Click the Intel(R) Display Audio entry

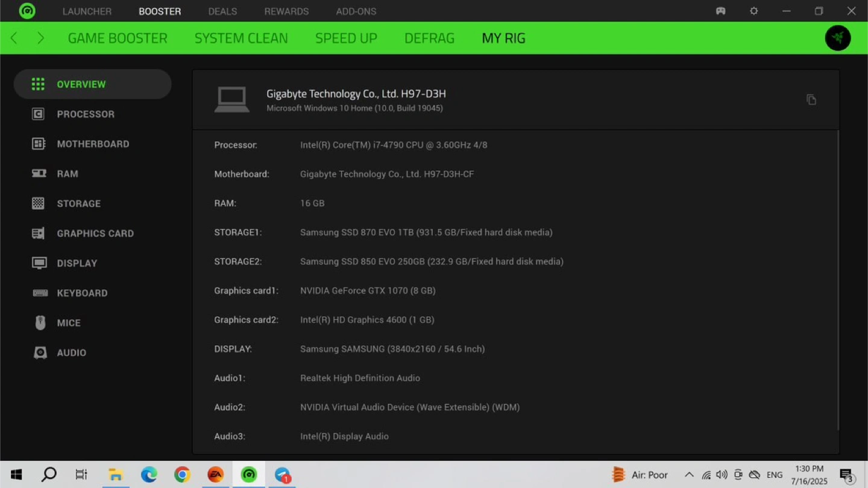tap(344, 436)
